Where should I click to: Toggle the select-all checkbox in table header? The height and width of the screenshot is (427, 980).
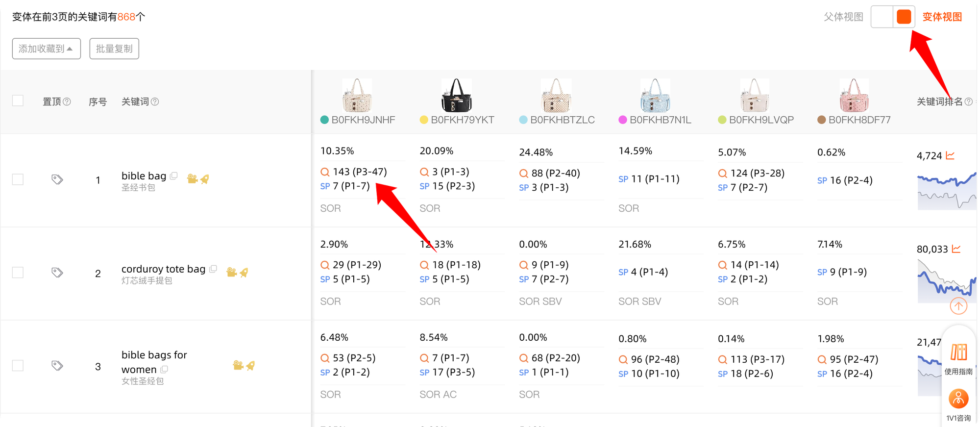18,100
